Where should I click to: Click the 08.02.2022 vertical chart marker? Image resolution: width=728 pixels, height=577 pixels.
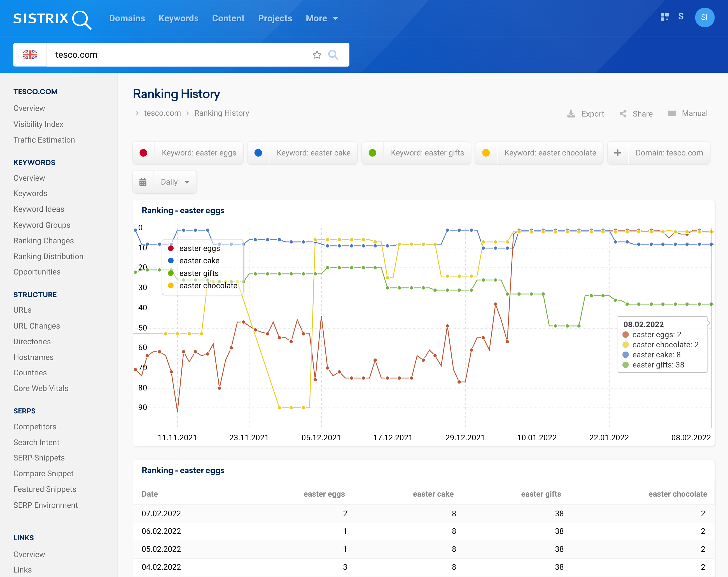tap(711, 328)
